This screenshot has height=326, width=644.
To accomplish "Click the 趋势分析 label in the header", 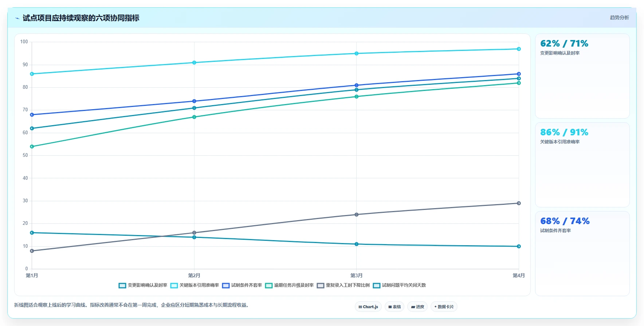I will [619, 17].
